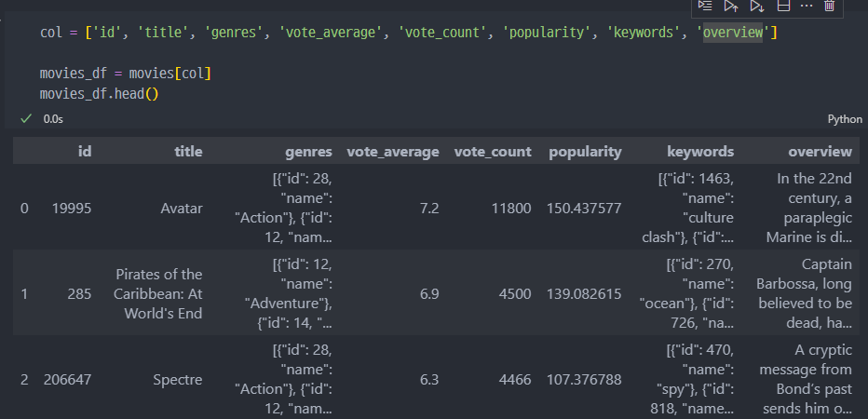
Task: Click the Python language mode label
Action: pyautogui.click(x=845, y=120)
